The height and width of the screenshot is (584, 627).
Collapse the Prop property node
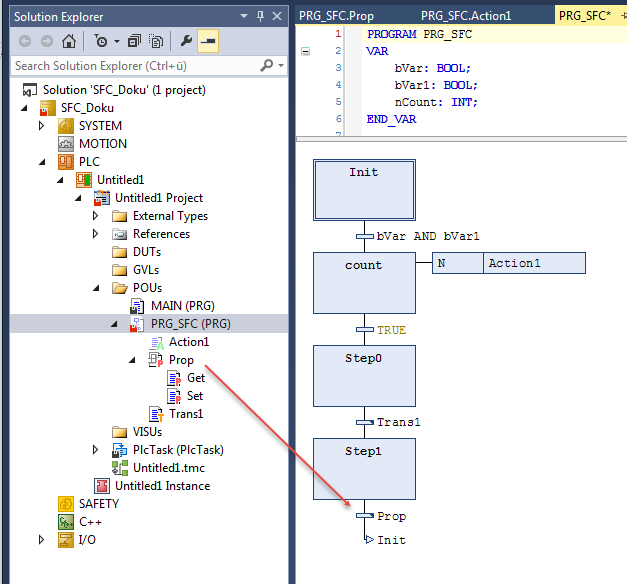[x=132, y=360]
